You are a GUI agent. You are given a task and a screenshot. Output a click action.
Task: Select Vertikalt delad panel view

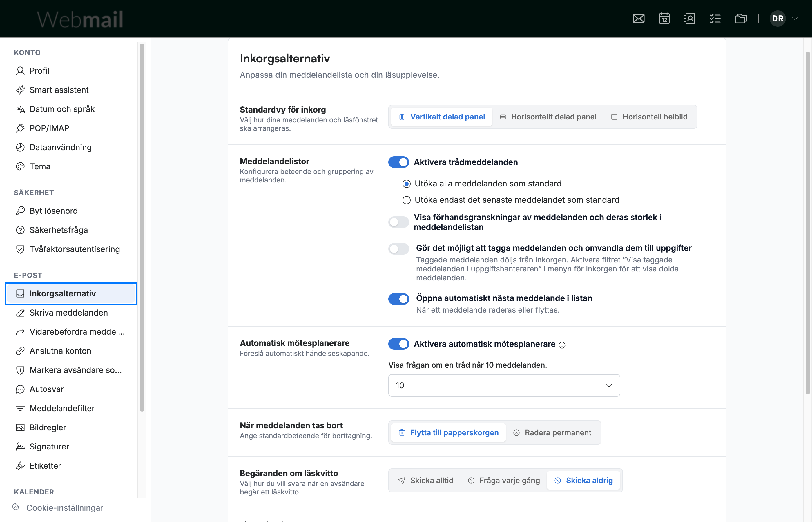tap(441, 117)
